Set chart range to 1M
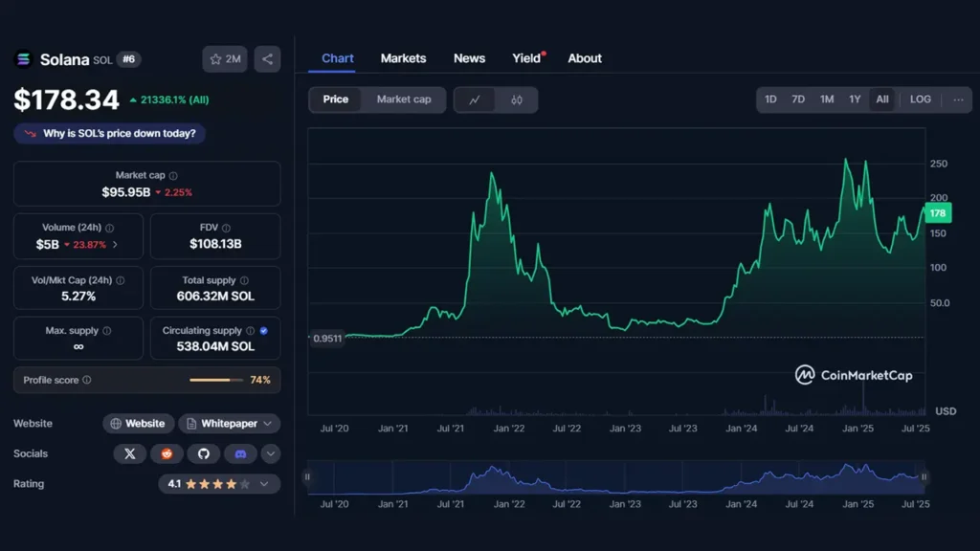This screenshot has height=551, width=980. (x=827, y=99)
